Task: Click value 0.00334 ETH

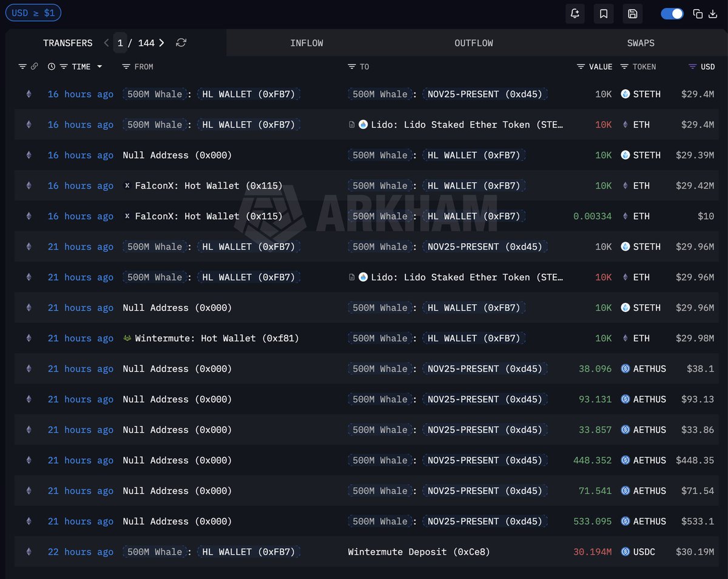Action: tap(593, 216)
